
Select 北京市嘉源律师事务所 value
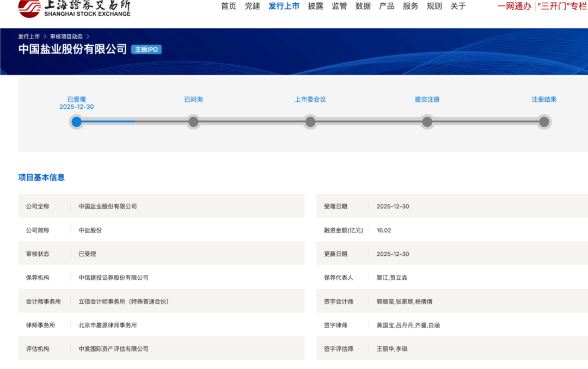tap(108, 325)
